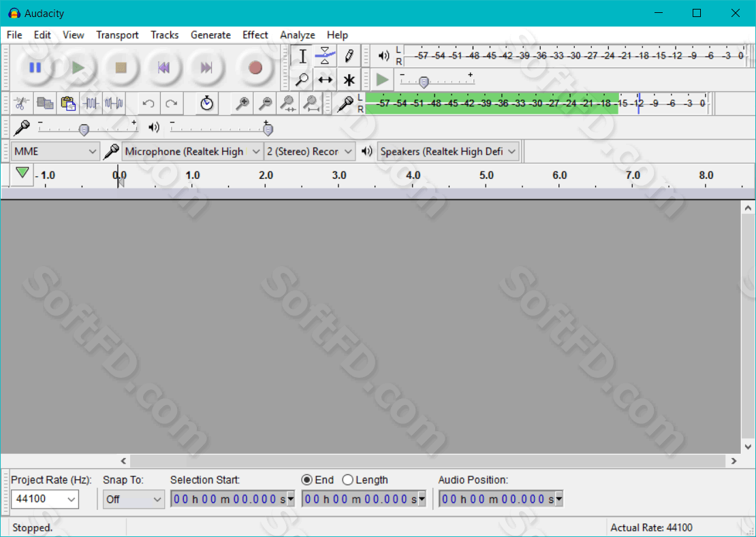Click the playback volume slider handle
This screenshot has height=537, width=756.
(268, 129)
